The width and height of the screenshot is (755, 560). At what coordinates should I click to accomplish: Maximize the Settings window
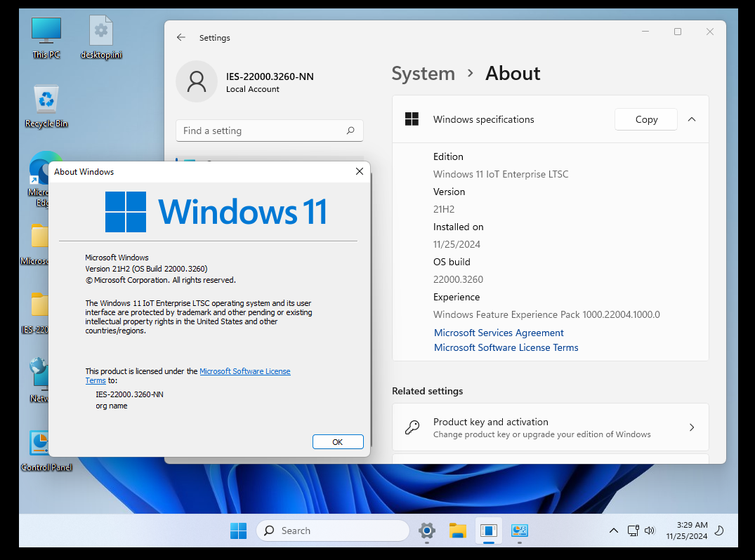point(678,32)
